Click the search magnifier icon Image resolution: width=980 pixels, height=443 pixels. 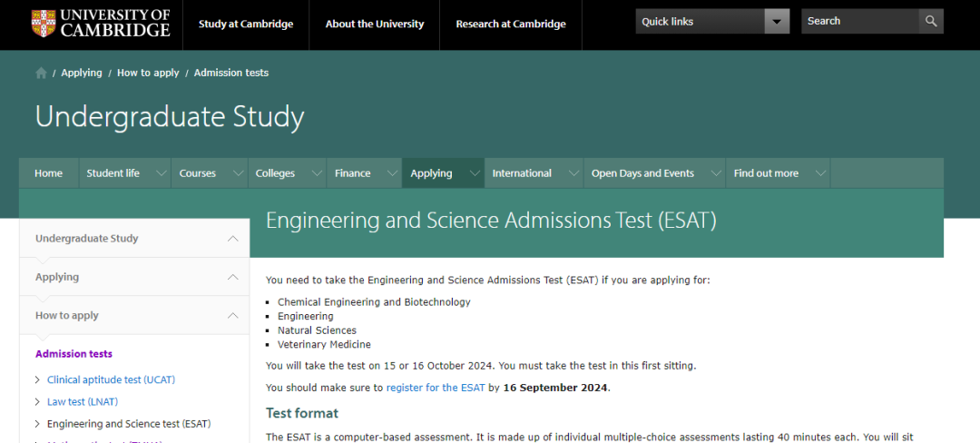point(931,21)
